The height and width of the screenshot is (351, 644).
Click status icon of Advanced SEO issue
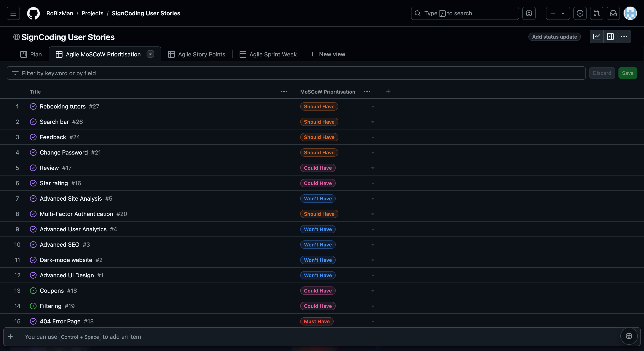[33, 245]
